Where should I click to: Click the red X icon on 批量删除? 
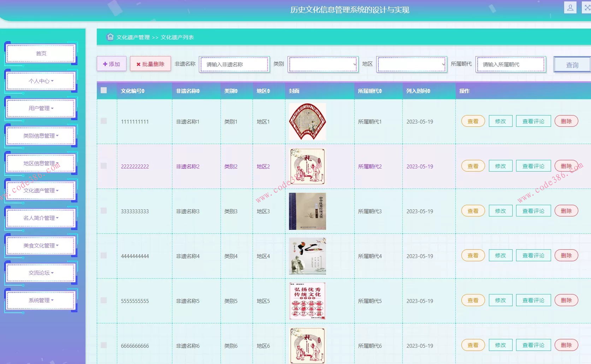tap(138, 64)
